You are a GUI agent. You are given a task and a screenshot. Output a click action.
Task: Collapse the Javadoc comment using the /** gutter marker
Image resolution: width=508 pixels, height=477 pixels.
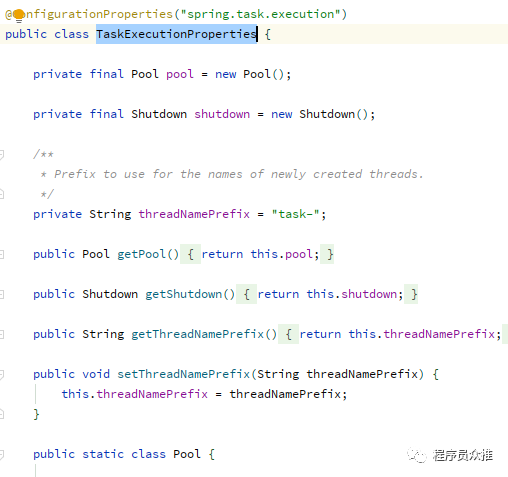click(x=2, y=154)
